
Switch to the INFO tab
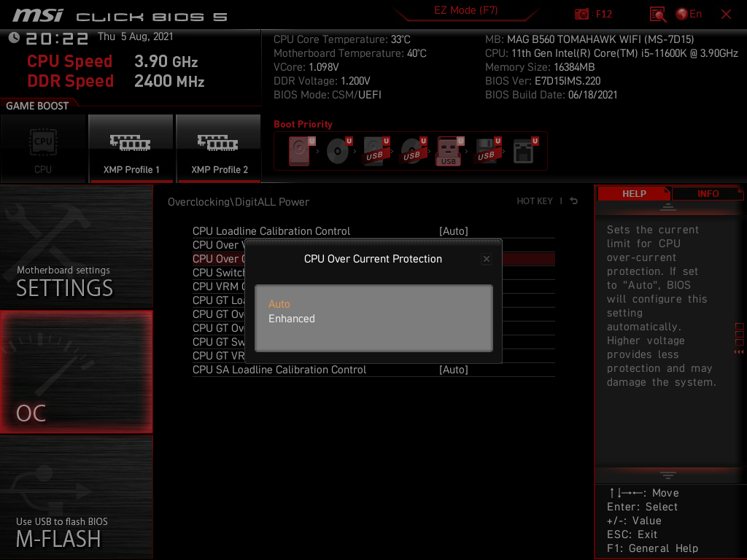pos(708,193)
